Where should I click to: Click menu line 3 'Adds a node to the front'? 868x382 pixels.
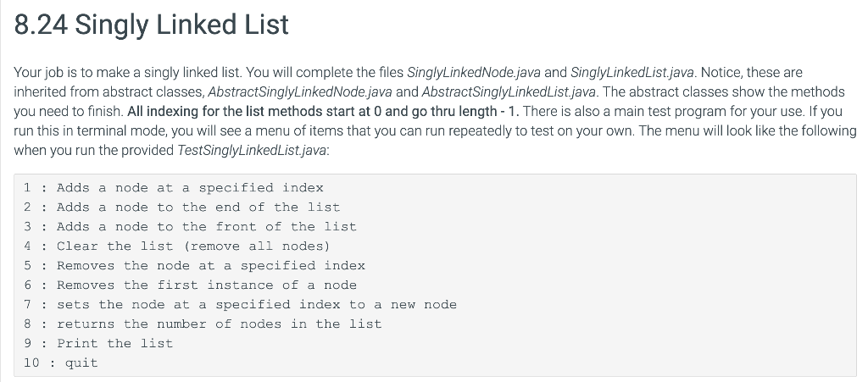[x=190, y=227]
